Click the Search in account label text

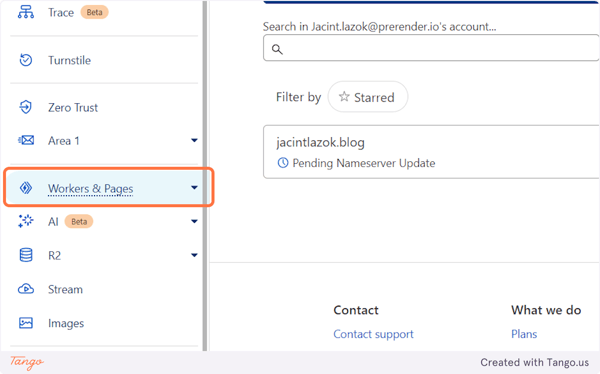380,26
